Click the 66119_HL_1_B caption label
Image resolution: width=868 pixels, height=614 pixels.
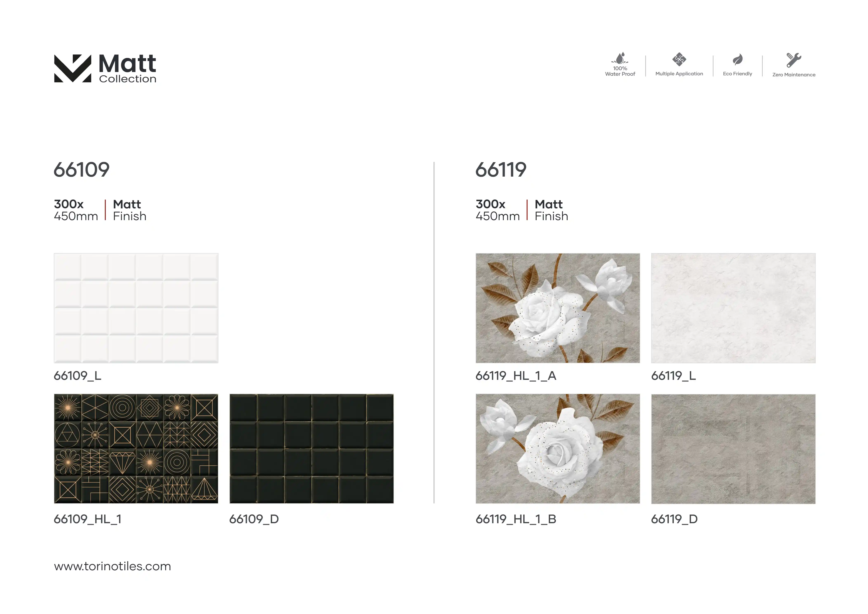(x=516, y=519)
